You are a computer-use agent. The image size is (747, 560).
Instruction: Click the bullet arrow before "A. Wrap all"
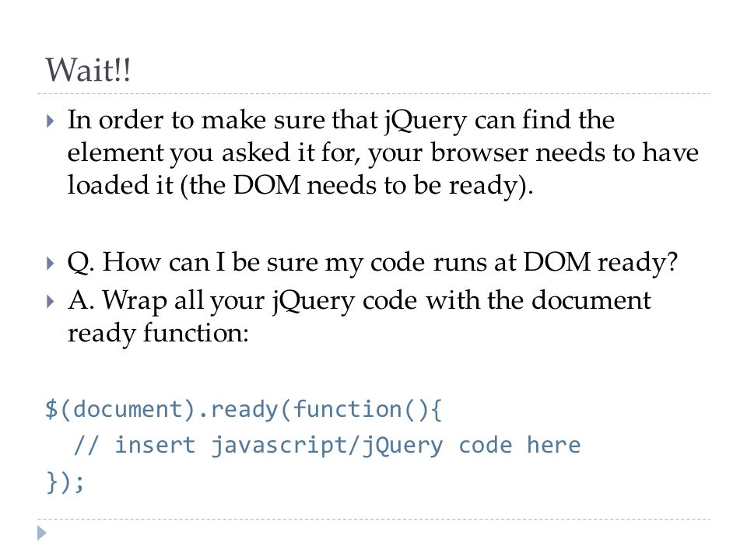tap(51, 301)
